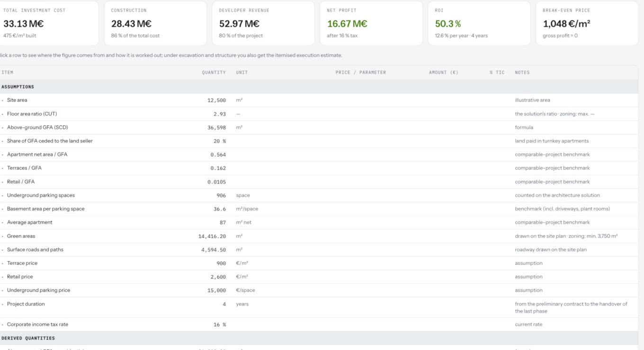Select the Apartment net area / GFA row
This screenshot has width=644, height=350.
click(319, 155)
